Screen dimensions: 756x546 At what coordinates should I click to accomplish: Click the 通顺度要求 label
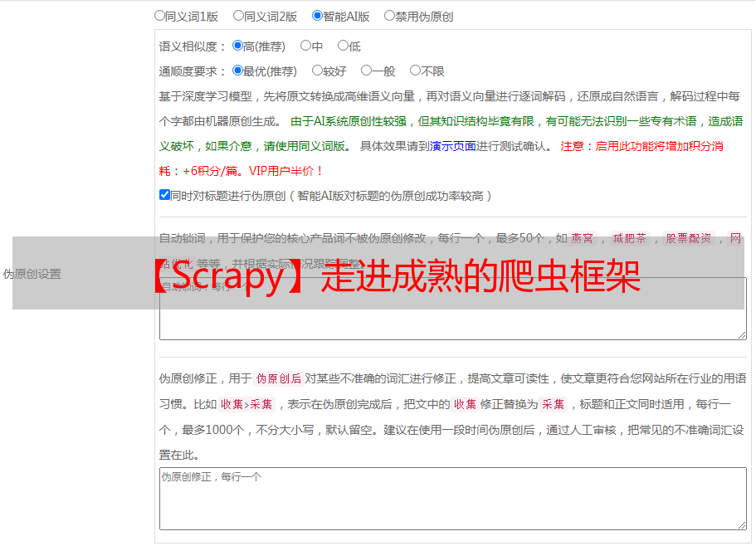tap(193, 71)
